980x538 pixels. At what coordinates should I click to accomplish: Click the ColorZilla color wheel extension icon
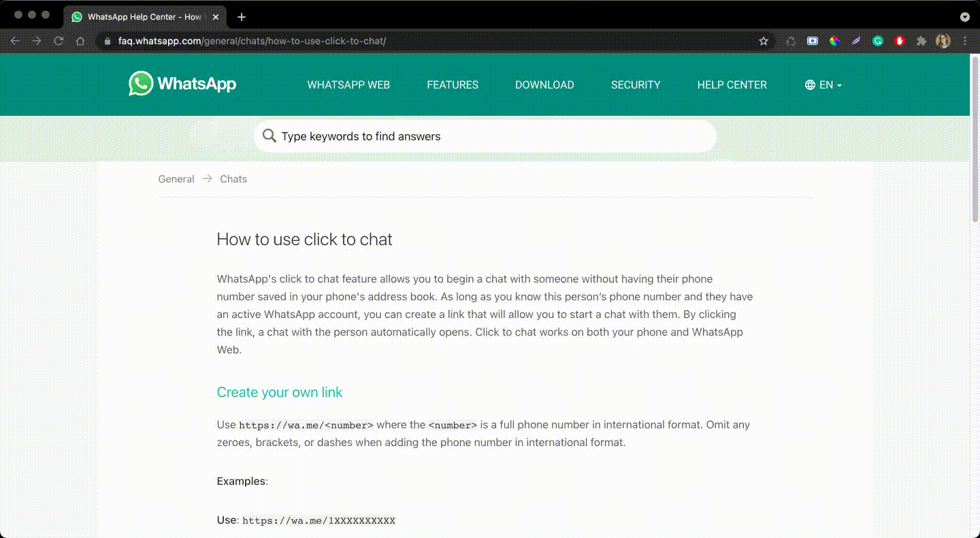coord(834,40)
